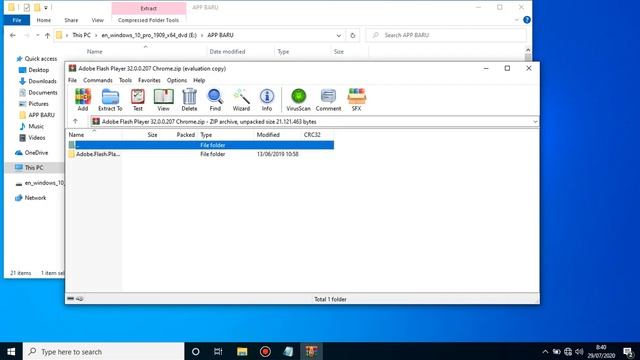Select the Adobe.Flash.Pla... folder row

[x=201, y=154]
